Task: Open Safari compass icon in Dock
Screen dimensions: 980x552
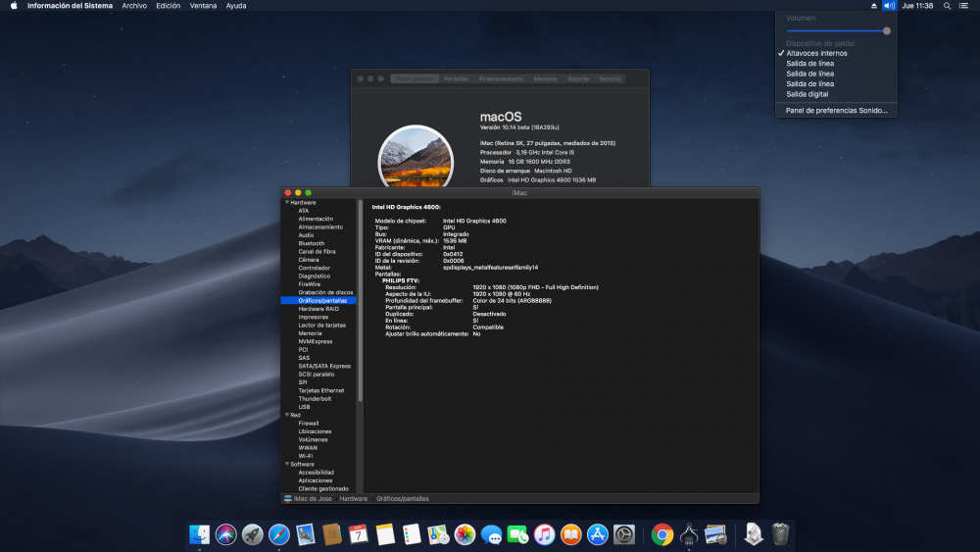Action: (278, 534)
